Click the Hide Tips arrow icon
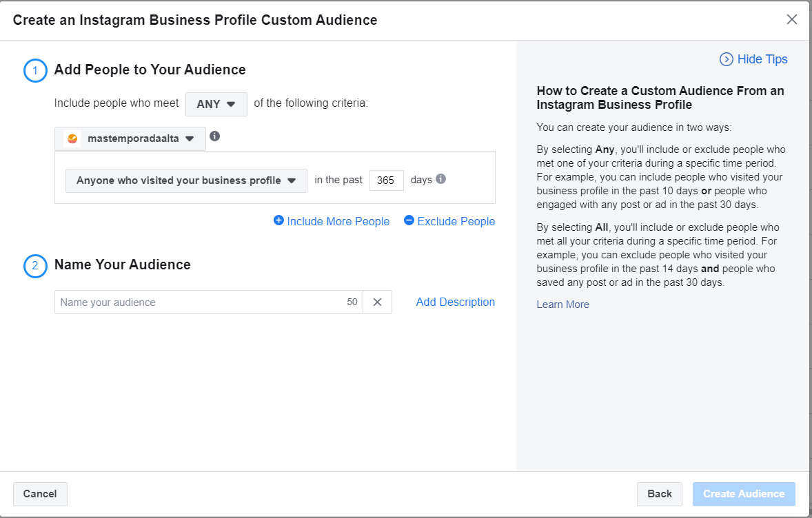Image resolution: width=812 pixels, height=518 pixels. point(726,59)
